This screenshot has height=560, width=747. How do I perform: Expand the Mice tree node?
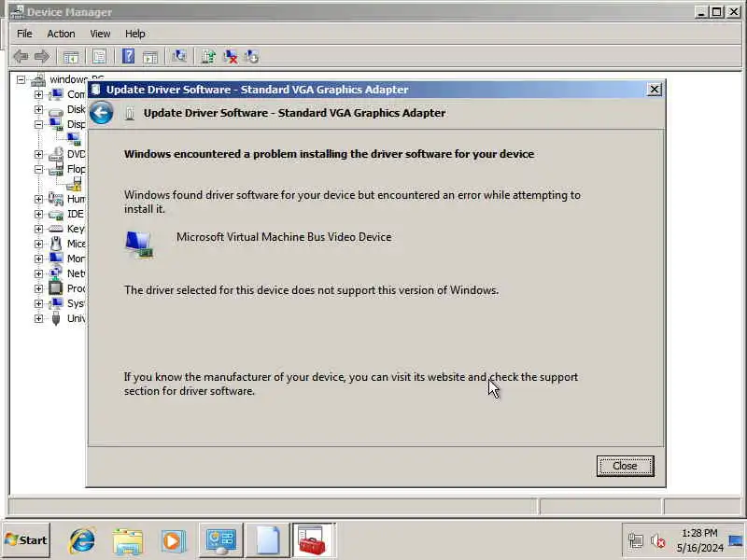[x=38, y=244]
